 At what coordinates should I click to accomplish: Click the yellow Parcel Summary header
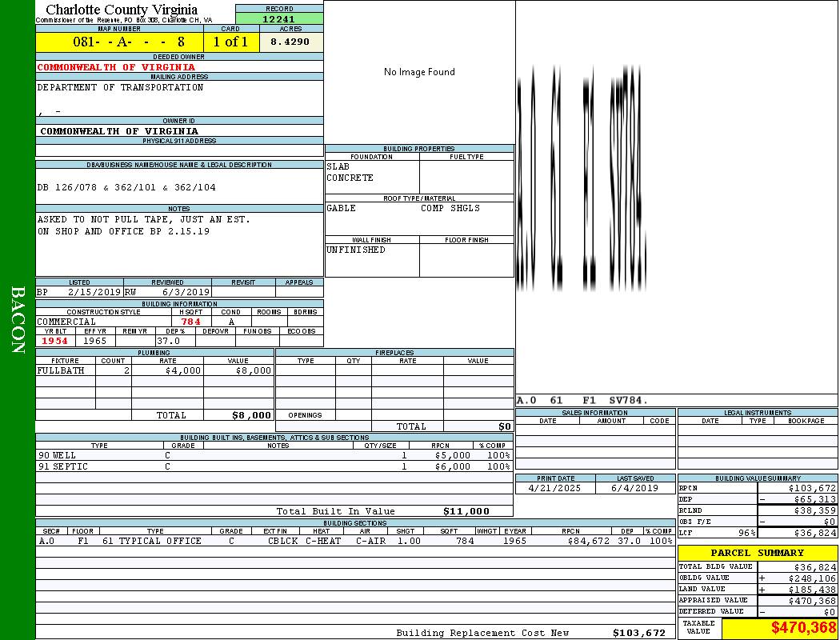[757, 553]
